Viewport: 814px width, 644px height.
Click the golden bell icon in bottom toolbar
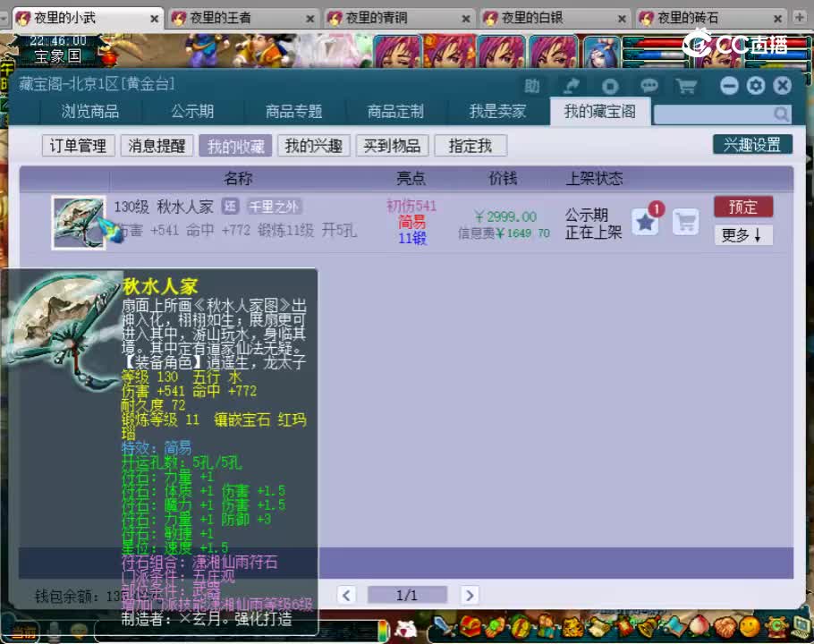648,626
